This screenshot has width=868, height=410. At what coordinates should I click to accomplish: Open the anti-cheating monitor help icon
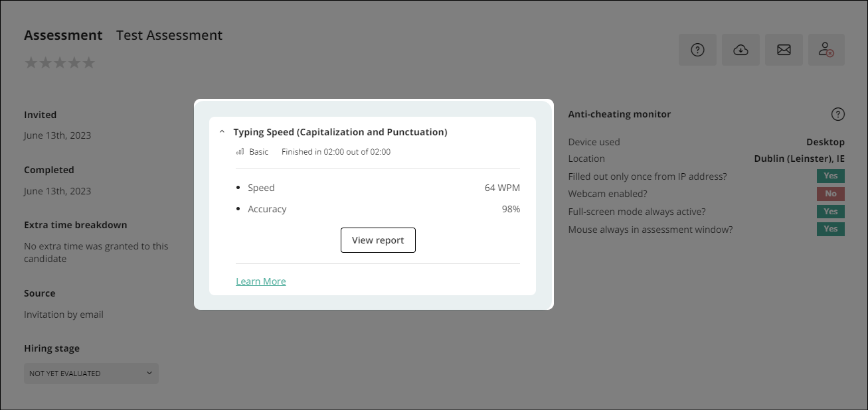(x=837, y=113)
